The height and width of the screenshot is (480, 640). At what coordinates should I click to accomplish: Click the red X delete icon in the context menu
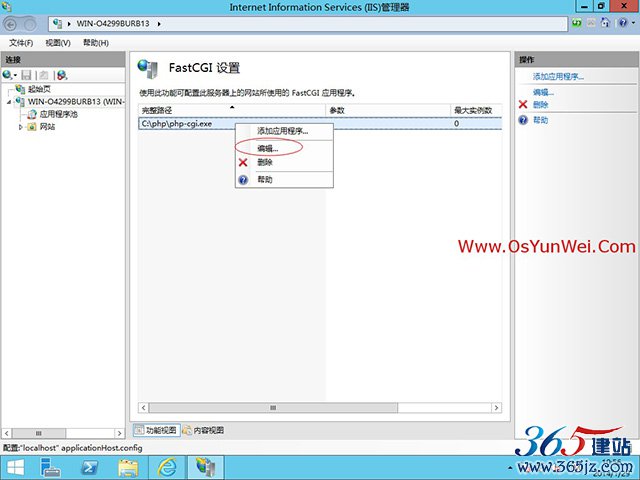[x=243, y=162]
